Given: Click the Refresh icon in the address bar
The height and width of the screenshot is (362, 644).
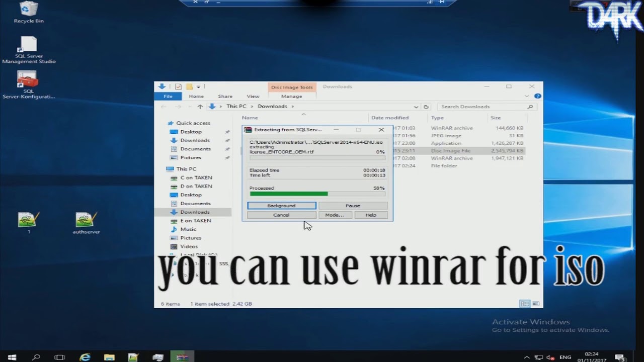Looking at the screenshot, I should tap(426, 106).
